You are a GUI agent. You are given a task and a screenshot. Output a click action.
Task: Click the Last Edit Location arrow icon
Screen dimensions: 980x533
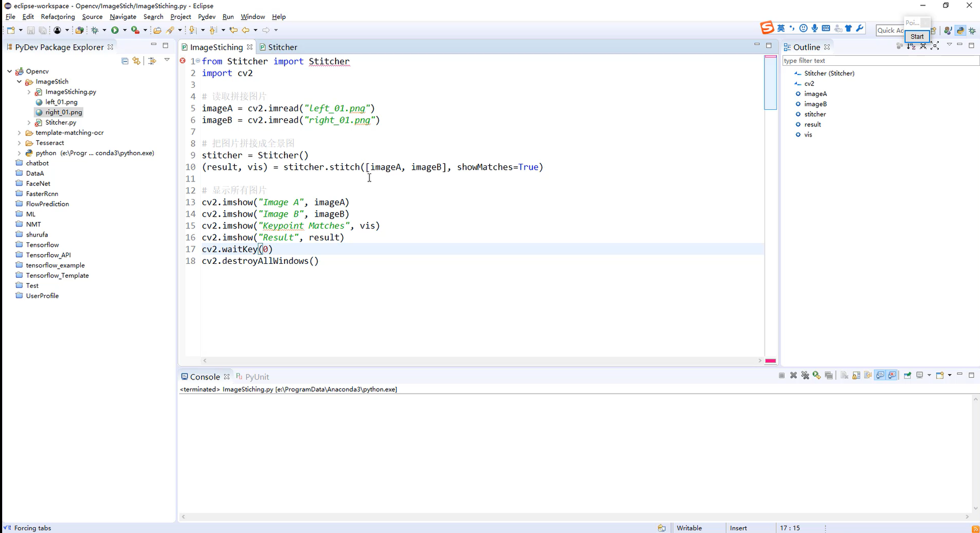click(x=233, y=30)
